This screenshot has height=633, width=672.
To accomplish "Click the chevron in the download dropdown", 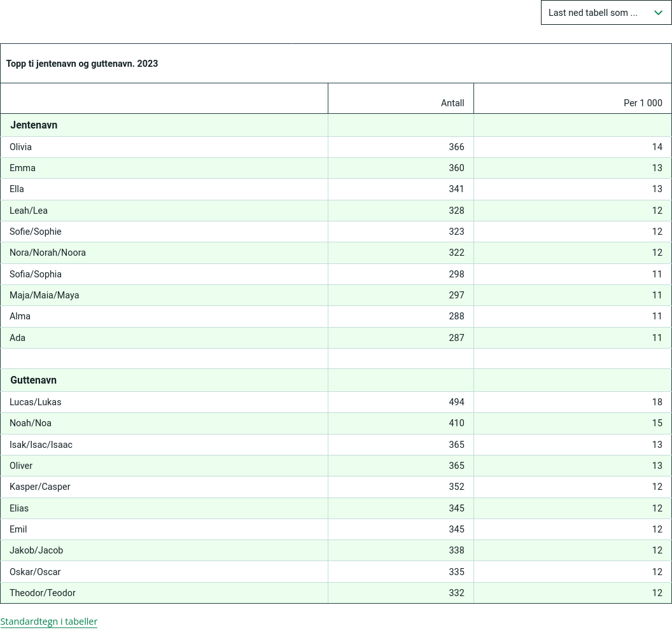I will point(658,13).
